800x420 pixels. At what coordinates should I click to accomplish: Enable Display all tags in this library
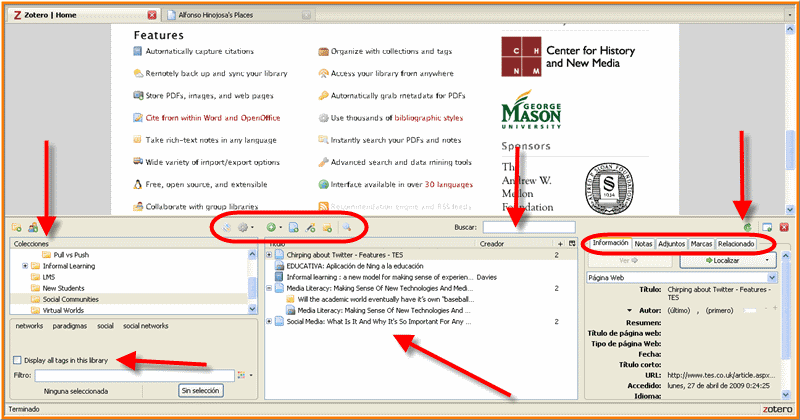tap(17, 360)
